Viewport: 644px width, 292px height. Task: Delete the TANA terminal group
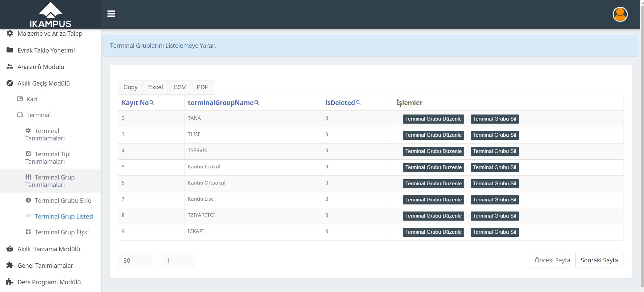coord(495,119)
